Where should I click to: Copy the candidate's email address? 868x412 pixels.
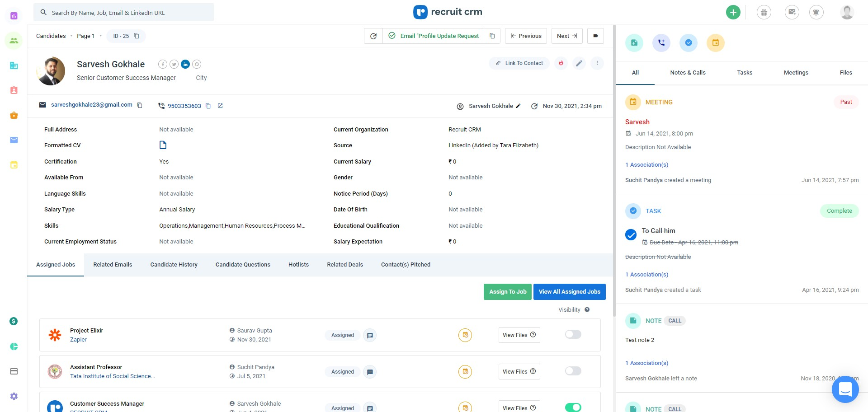pos(140,105)
